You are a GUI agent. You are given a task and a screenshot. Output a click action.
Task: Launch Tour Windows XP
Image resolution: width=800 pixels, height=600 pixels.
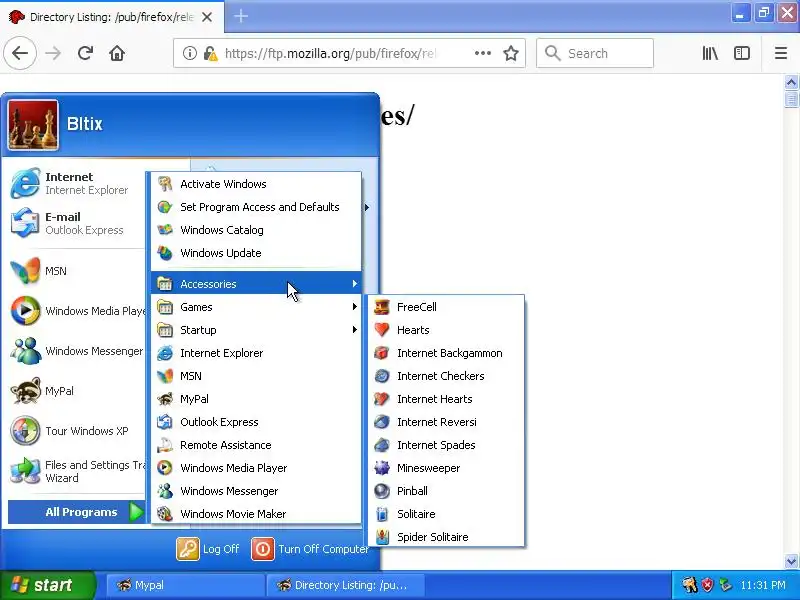(x=77, y=431)
